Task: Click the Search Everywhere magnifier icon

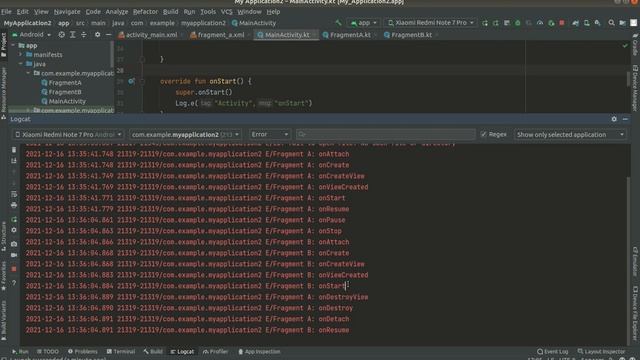Action: tap(611, 23)
